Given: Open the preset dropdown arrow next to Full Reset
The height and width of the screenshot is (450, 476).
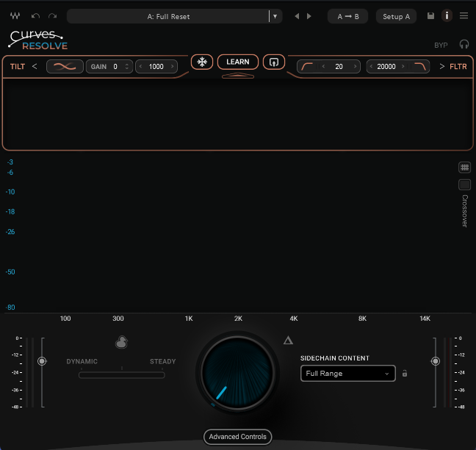Looking at the screenshot, I should pyautogui.click(x=274, y=16).
